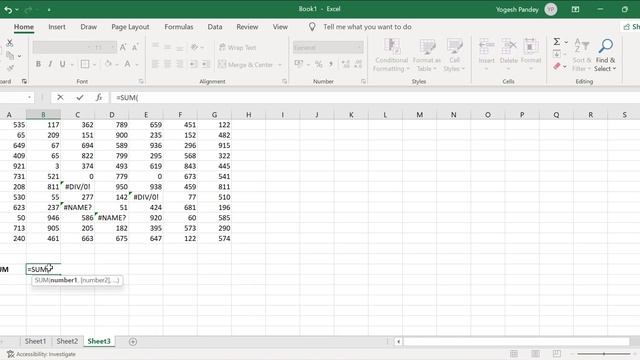This screenshot has width=640, height=360.
Task: Open the Draw ribbon tab
Action: [x=89, y=27]
